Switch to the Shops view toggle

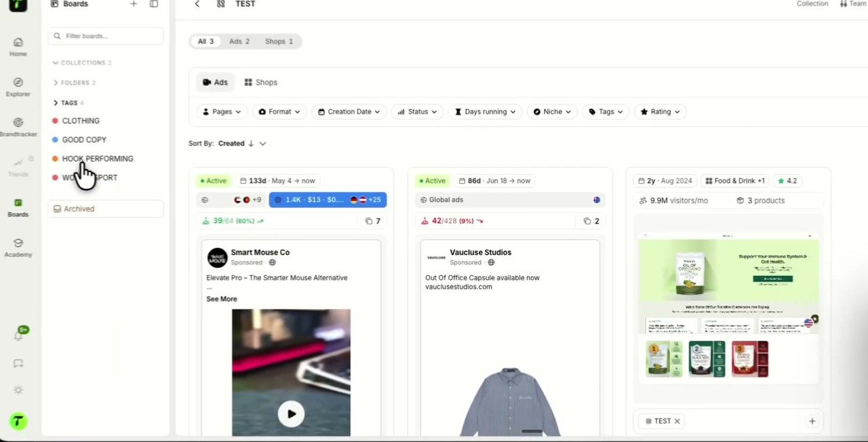[x=261, y=83]
